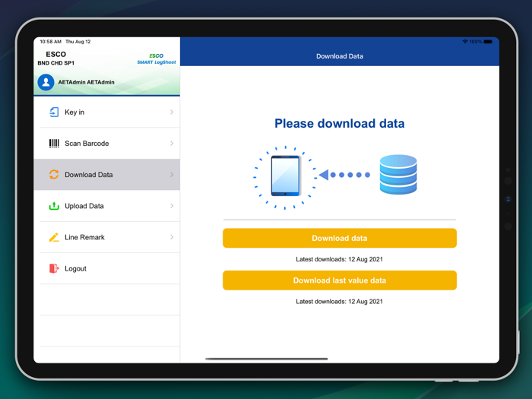This screenshot has width=532, height=399.
Task: Select the Logout menu label
Action: [75, 269]
